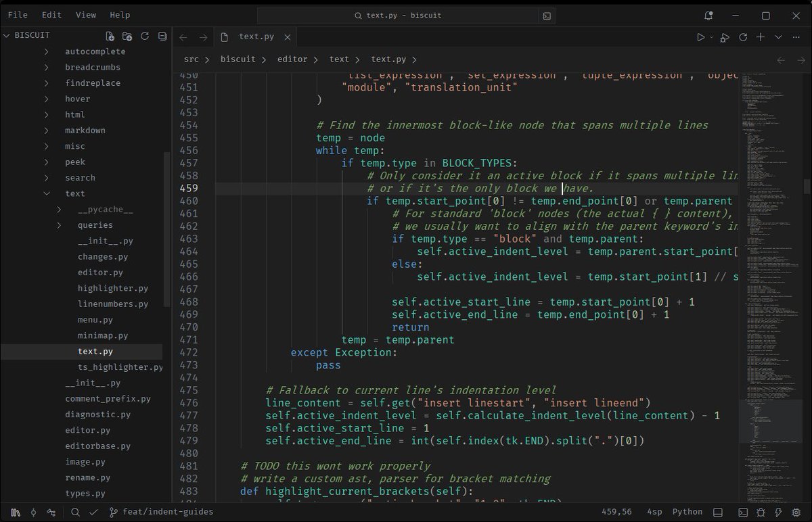Image resolution: width=812 pixels, height=522 pixels.
Task: Expand the breadcrumbs folder
Action: tap(47, 67)
